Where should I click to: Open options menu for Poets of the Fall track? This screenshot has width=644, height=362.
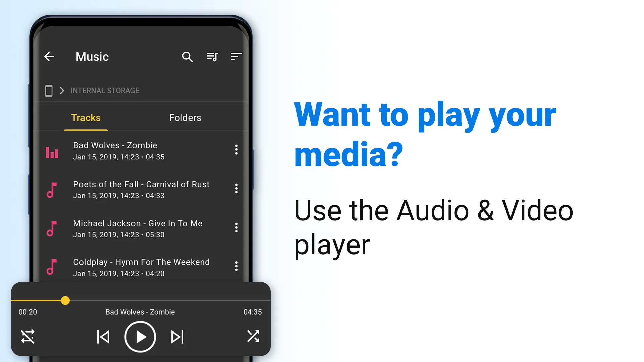click(x=236, y=189)
